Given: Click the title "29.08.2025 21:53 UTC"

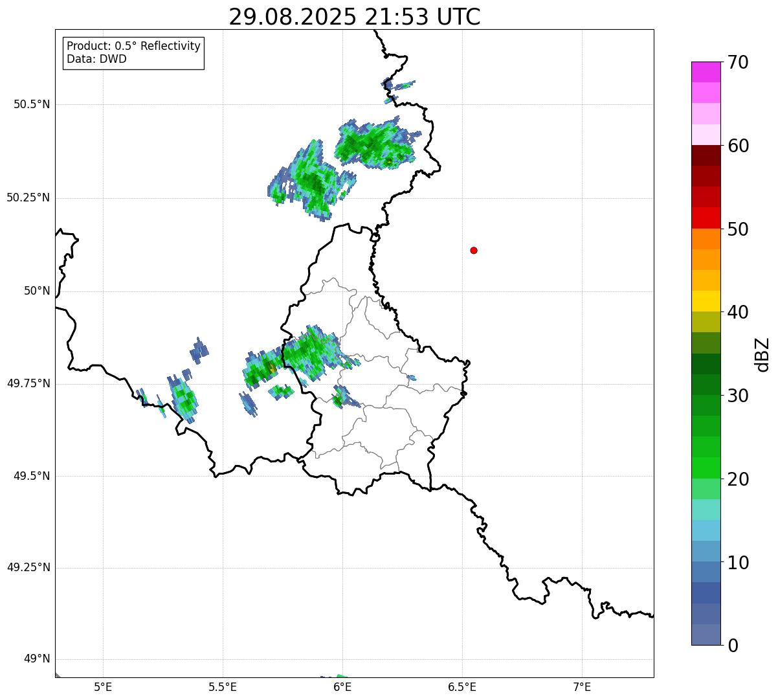Looking at the screenshot, I should [355, 16].
